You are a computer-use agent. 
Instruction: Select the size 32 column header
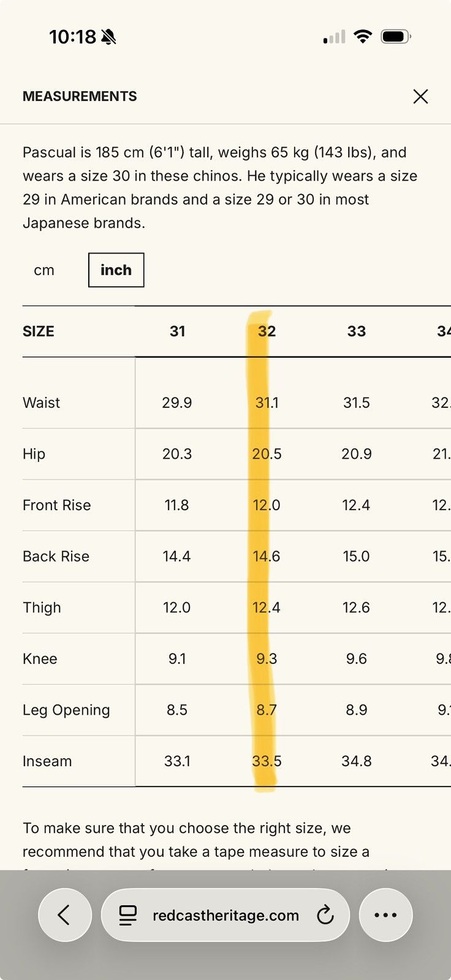(267, 331)
